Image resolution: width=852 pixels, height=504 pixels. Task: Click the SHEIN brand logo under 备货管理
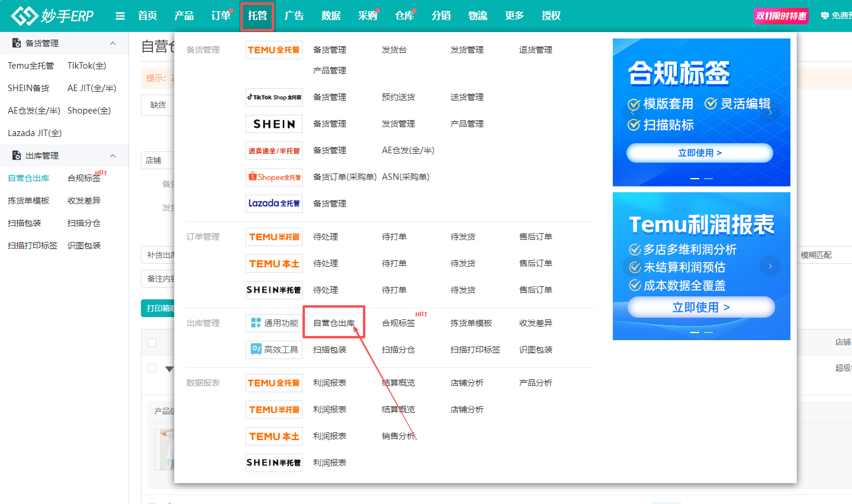pos(274,124)
